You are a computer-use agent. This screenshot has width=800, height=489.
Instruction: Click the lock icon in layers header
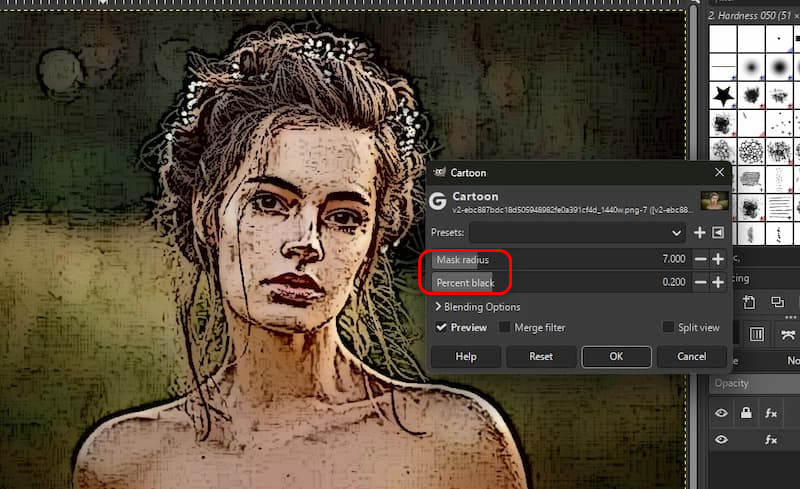pos(746,413)
